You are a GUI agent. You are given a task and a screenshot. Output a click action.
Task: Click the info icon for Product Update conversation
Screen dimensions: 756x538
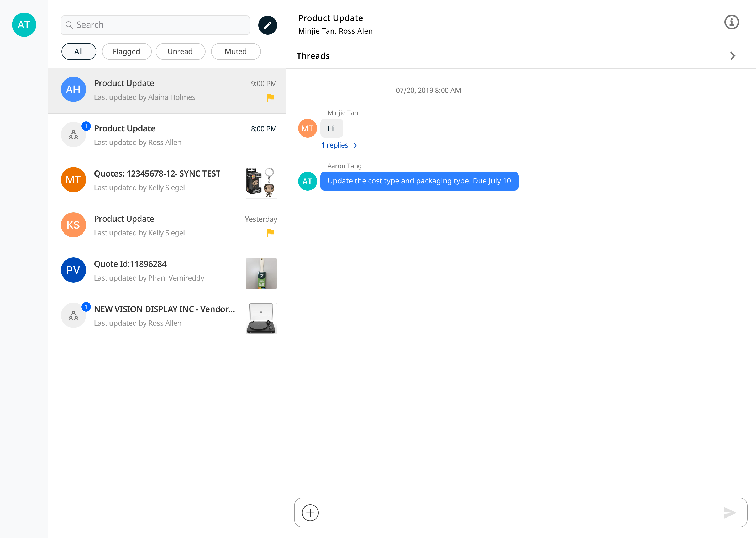[732, 22]
